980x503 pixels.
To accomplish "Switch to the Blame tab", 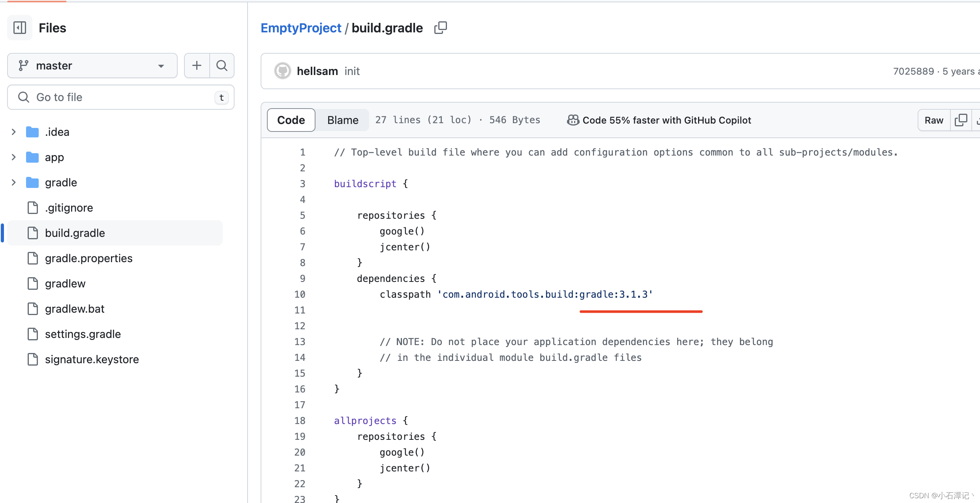I will click(342, 120).
